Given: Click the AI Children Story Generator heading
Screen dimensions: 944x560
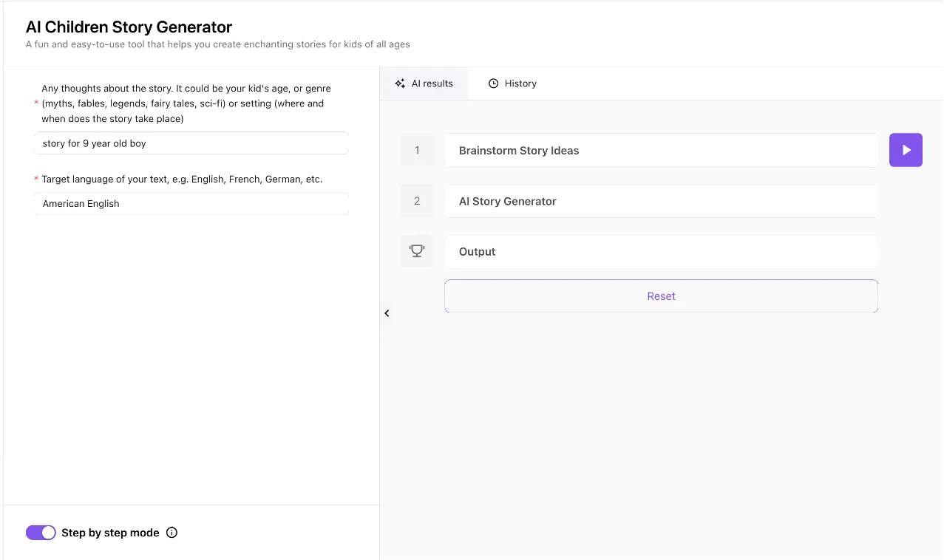Looking at the screenshot, I should point(129,27).
